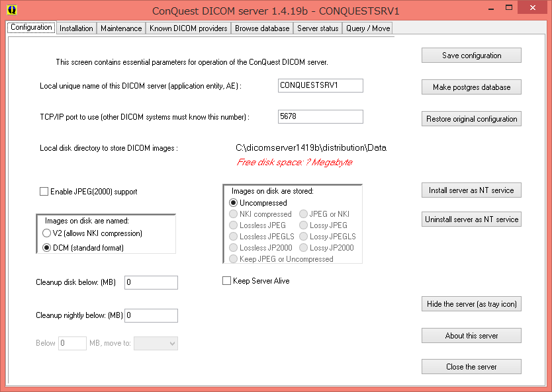Click Cleanup disk below (MB) field

[151, 282]
